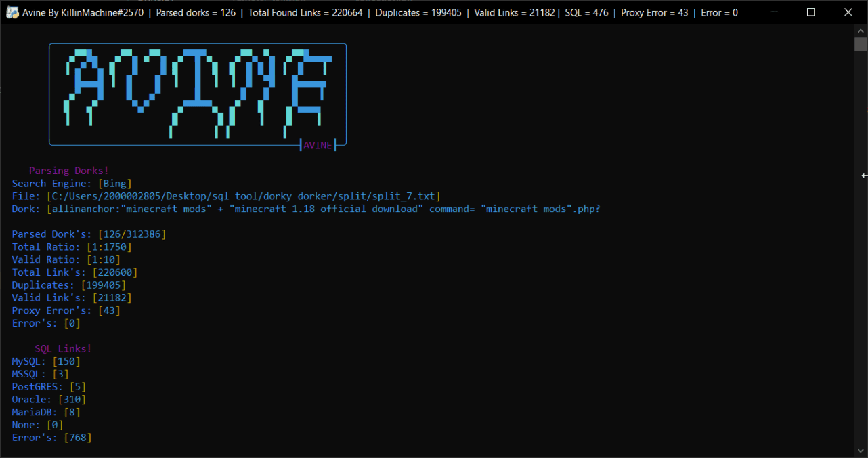This screenshot has height=458, width=868.
Task: Maximize the Avine window
Action: 810,12
